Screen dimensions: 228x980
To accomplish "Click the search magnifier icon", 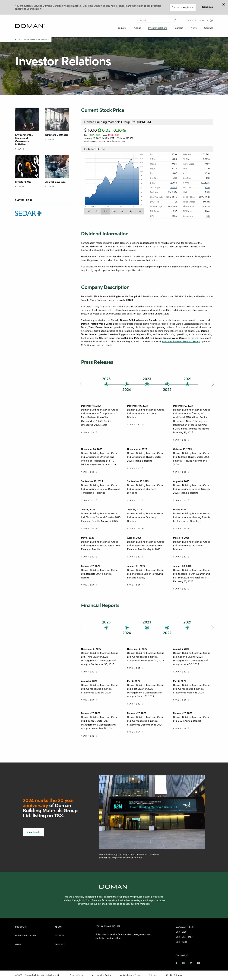I will point(175,20).
